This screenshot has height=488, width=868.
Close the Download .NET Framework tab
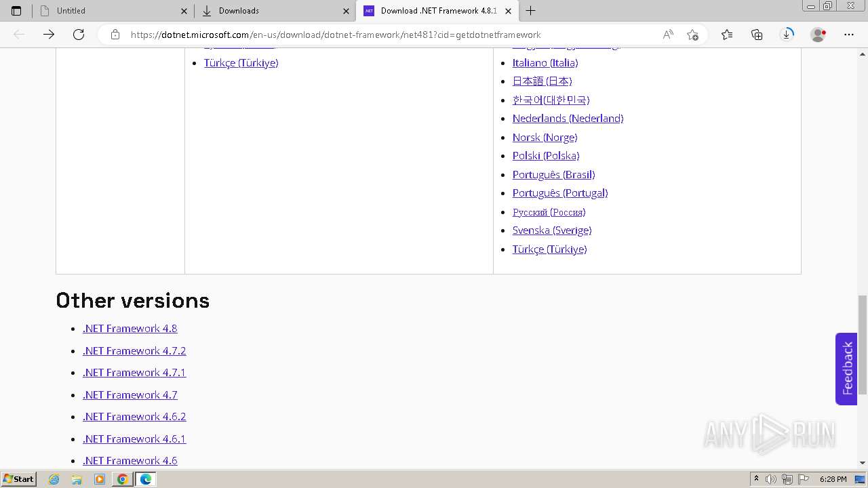click(508, 11)
